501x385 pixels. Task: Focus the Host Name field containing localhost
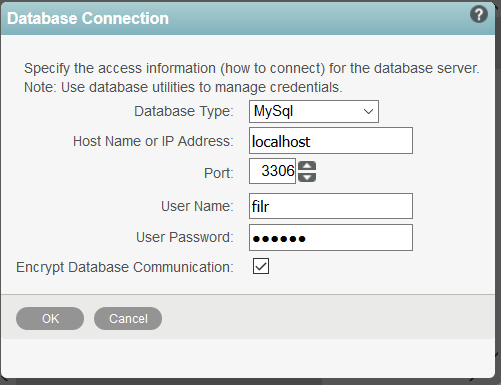(331, 141)
